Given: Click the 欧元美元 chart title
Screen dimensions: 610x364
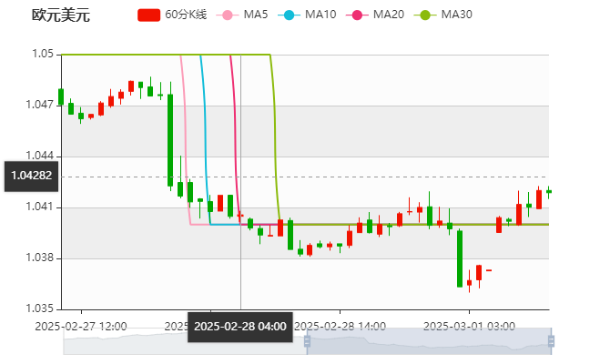Looking at the screenshot, I should point(60,15).
